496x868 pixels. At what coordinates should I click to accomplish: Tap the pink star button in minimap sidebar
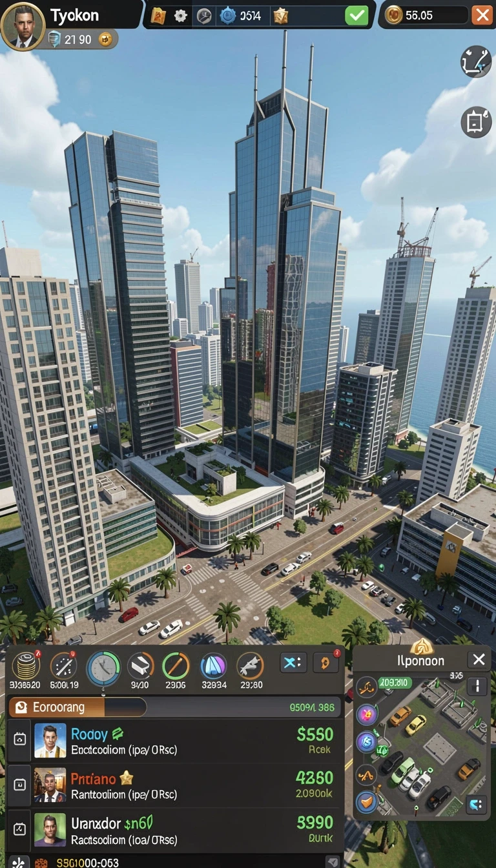(367, 714)
